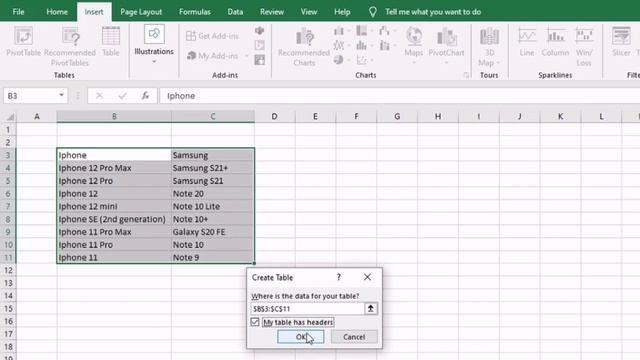Cancel the formula bar entry
Image resolution: width=640 pixels, height=360 pixels.
(99, 96)
